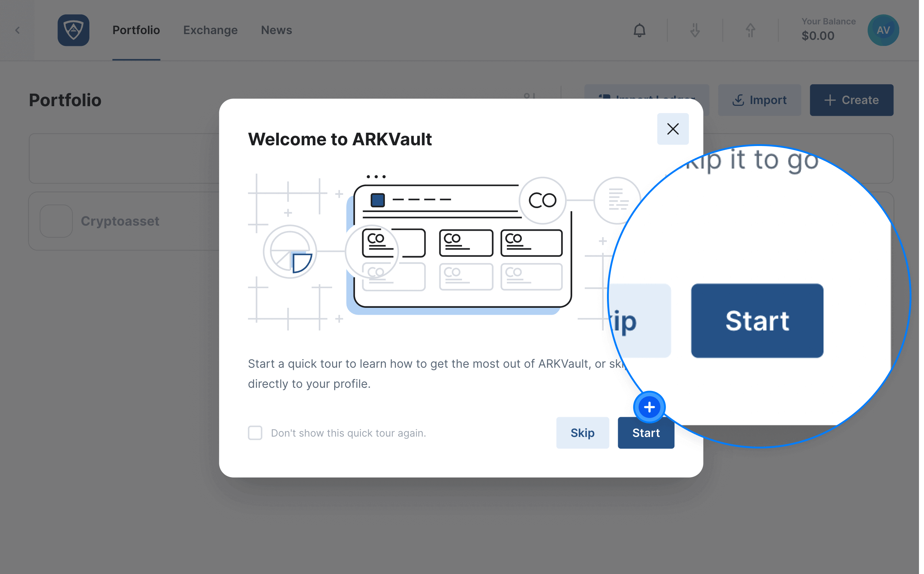Click the Cryptoasset column header
This screenshot has height=574, width=924.
[121, 222]
